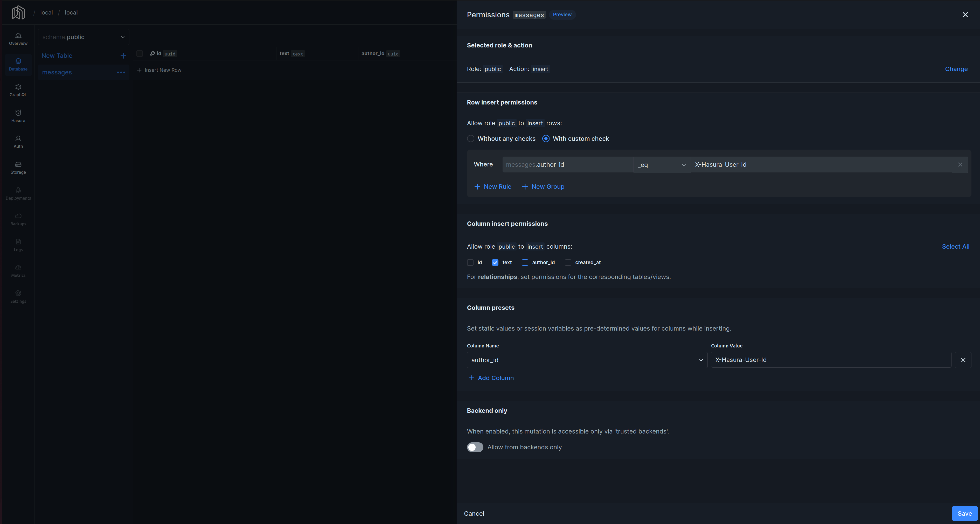Select the 'Without any checks' option
The image size is (980, 524).
pyautogui.click(x=471, y=138)
